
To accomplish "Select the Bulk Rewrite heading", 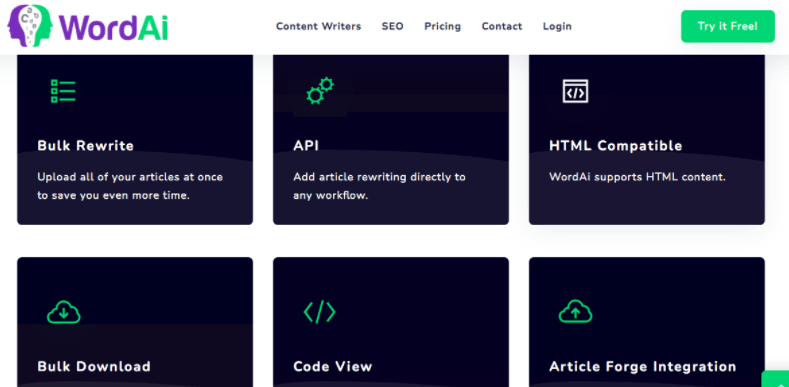I will [86, 146].
